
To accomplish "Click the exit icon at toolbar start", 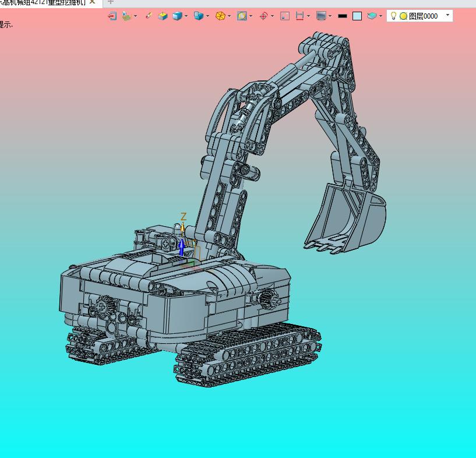I will (x=112, y=16).
